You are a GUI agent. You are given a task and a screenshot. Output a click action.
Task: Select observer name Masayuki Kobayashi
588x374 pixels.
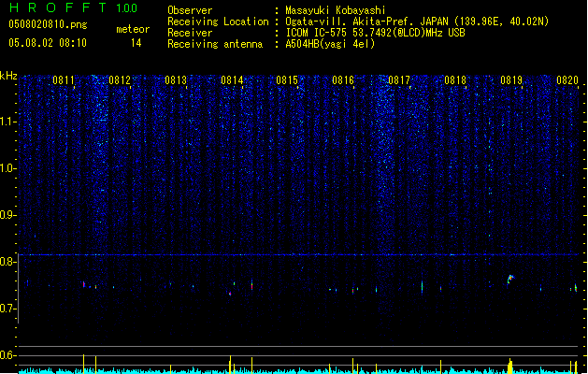click(336, 10)
